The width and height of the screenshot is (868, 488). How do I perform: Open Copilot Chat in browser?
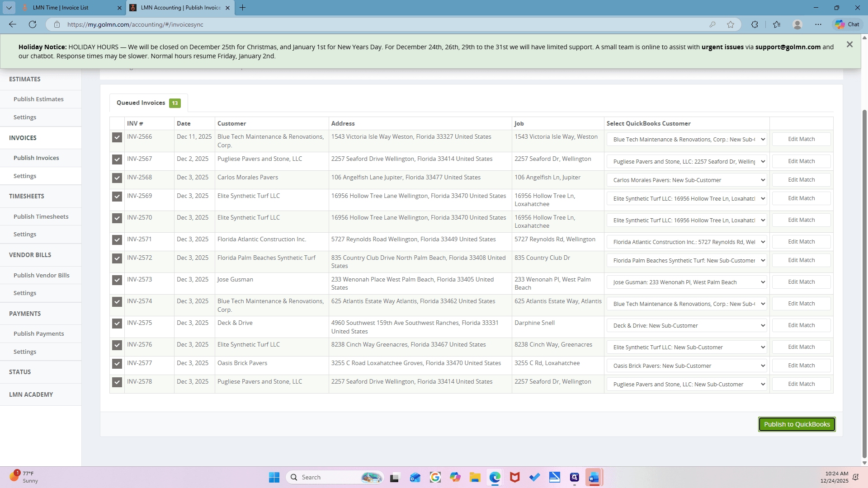(847, 24)
